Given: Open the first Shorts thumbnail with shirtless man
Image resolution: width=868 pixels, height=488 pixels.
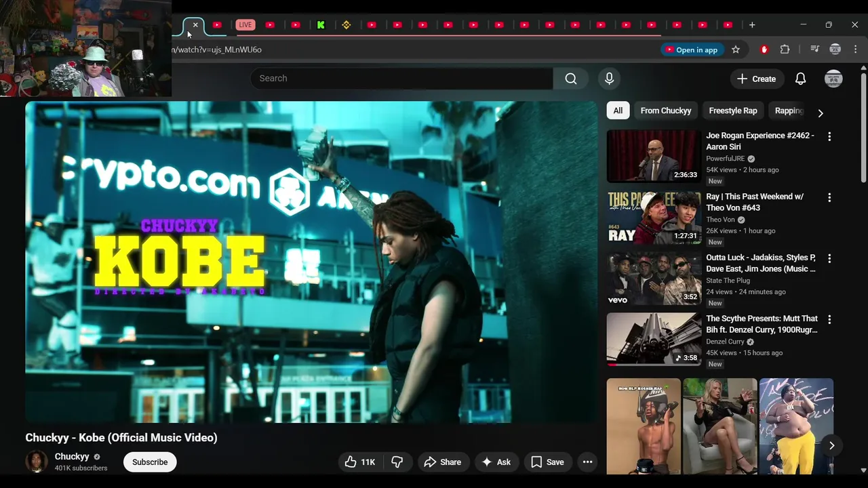Looking at the screenshot, I should [644, 426].
